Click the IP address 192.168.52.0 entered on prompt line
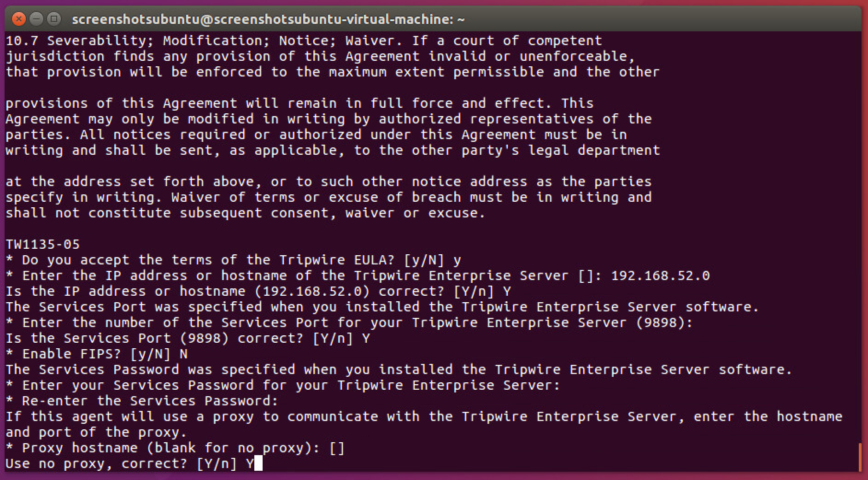 [x=660, y=275]
